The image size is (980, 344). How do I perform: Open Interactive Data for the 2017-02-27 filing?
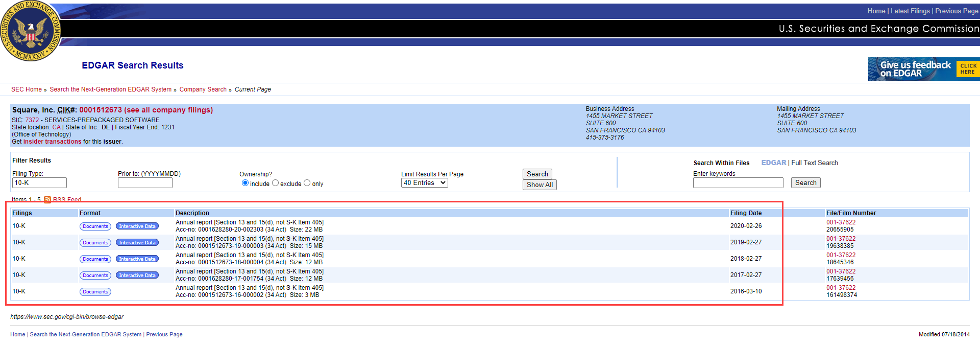(137, 276)
